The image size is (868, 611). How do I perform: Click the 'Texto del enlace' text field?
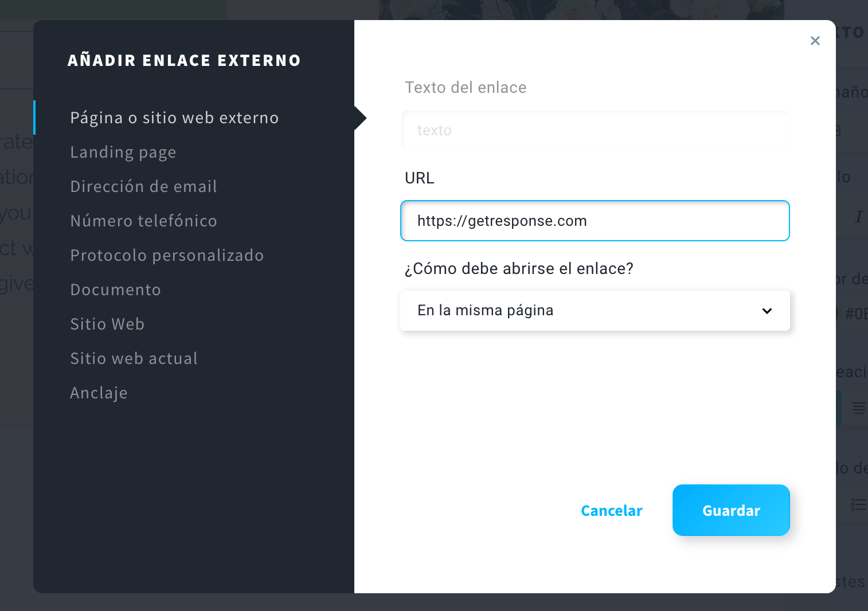(x=595, y=130)
